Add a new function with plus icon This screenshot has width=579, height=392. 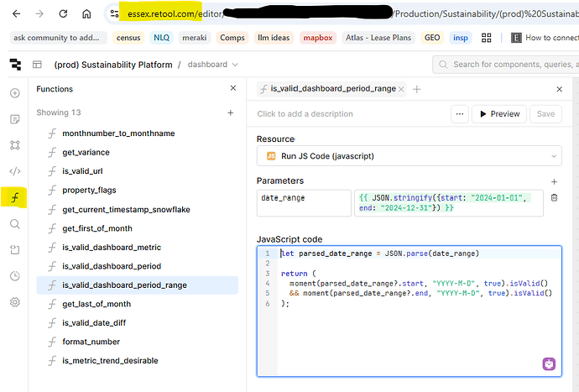pyautogui.click(x=231, y=112)
